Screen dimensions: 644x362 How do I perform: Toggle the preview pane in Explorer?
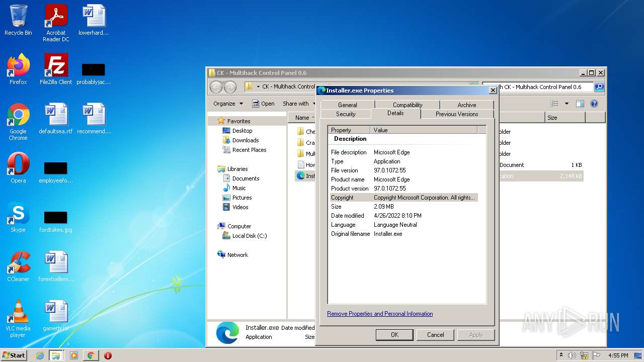pos(580,104)
